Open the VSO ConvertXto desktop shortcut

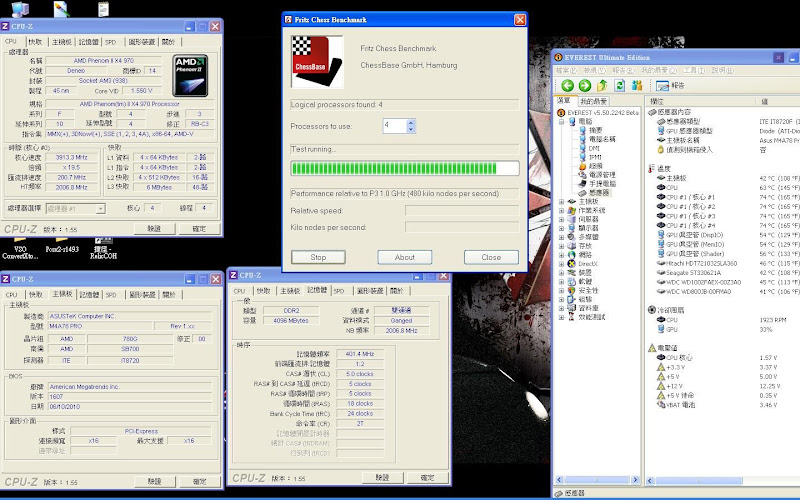coord(20,247)
